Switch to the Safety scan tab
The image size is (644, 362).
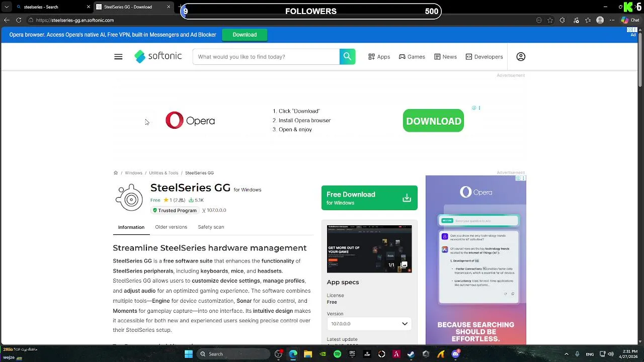(211, 227)
